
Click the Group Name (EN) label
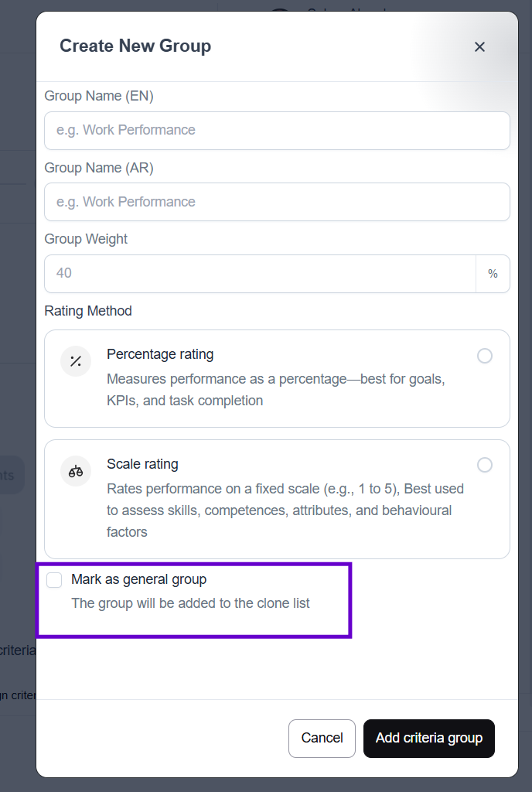[x=99, y=96]
